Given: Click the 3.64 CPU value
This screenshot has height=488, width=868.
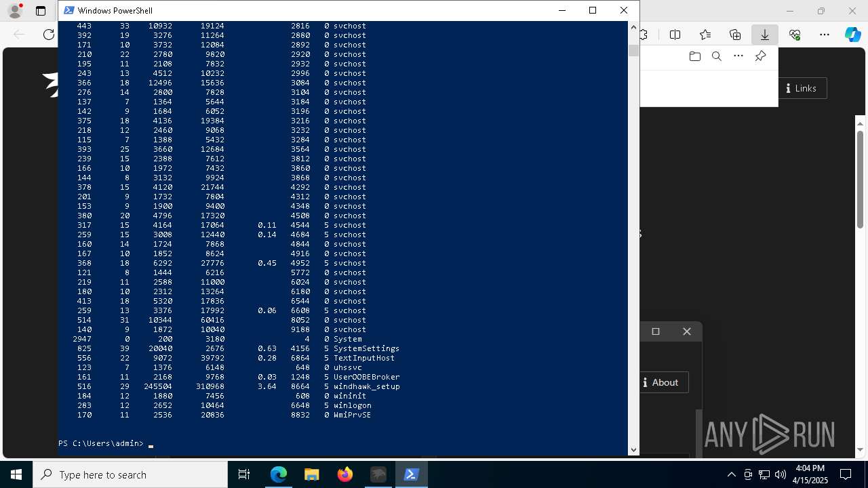Looking at the screenshot, I should coord(267,386).
